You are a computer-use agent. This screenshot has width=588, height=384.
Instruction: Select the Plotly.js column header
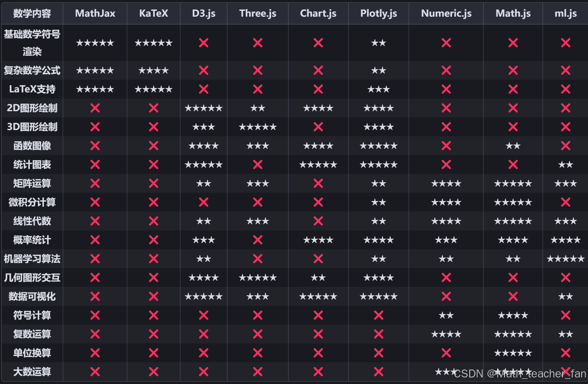point(378,13)
